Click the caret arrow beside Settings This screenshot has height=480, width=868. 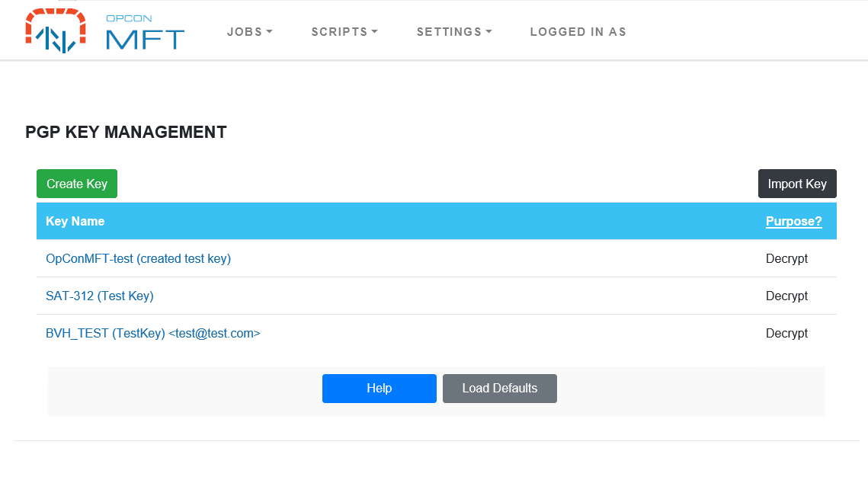tap(488, 31)
